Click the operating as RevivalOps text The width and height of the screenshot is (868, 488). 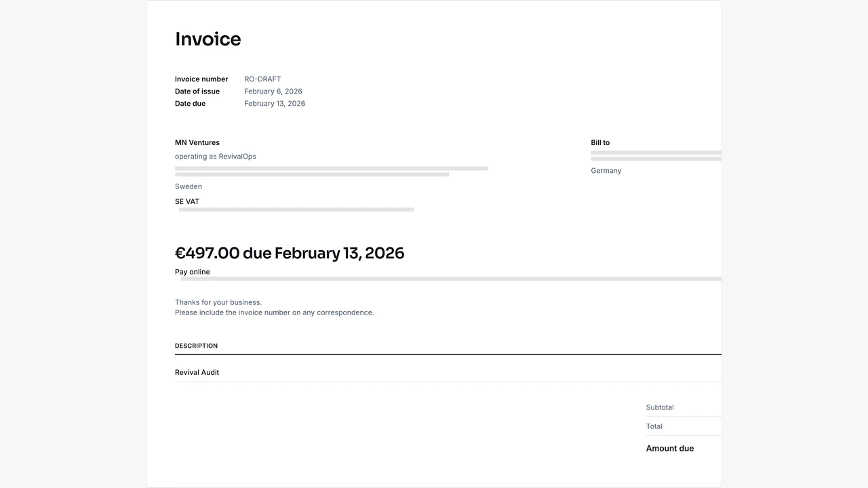tap(215, 156)
